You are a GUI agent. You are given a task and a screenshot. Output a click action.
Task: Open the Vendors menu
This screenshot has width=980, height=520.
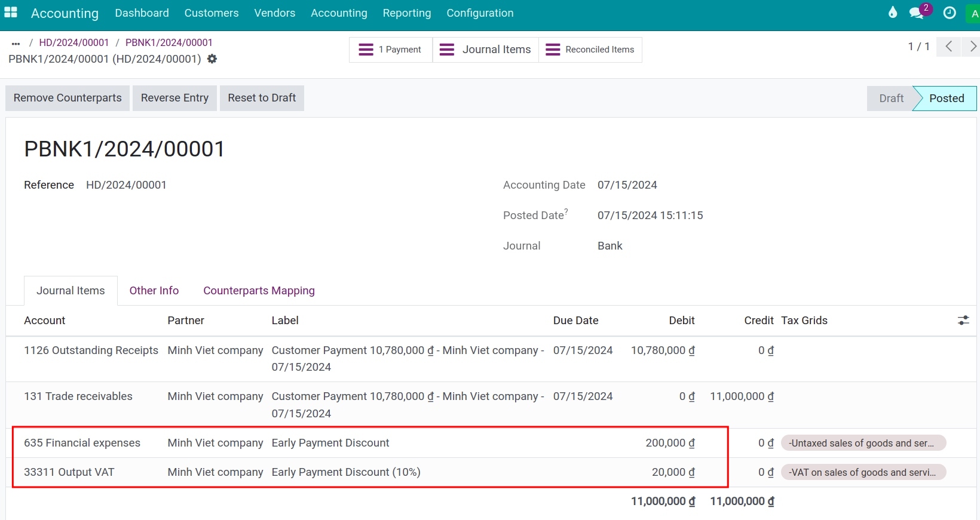pos(275,13)
